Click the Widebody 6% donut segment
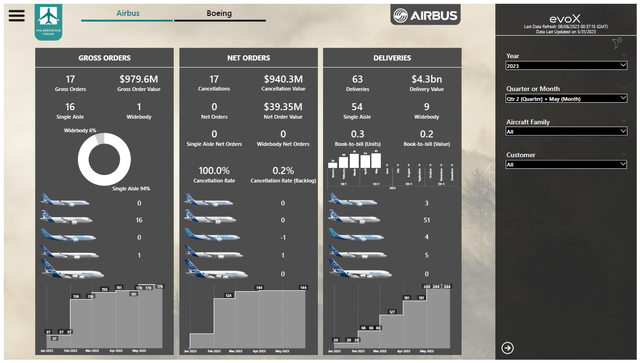Image resolution: width=640 pixels, height=363 pixels. (x=100, y=138)
